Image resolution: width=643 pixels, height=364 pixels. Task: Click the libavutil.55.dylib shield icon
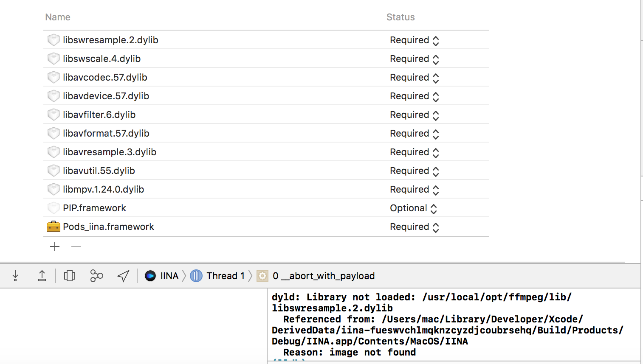54,171
